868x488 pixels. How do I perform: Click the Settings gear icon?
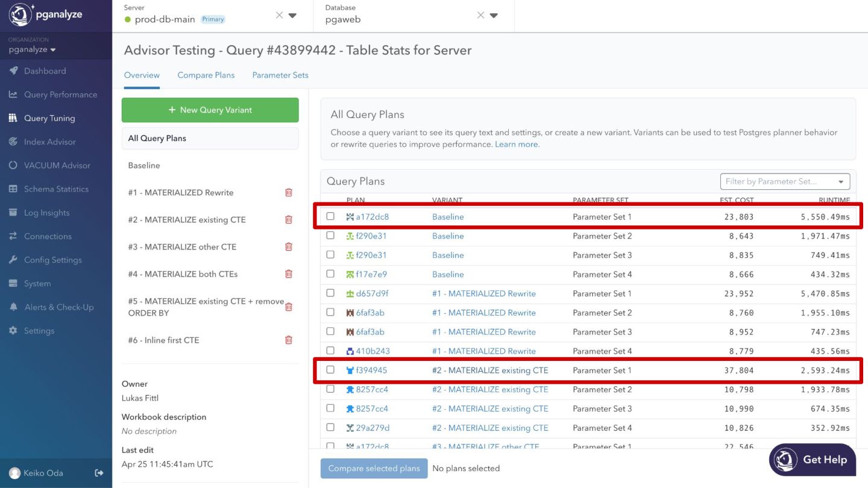pos(13,331)
